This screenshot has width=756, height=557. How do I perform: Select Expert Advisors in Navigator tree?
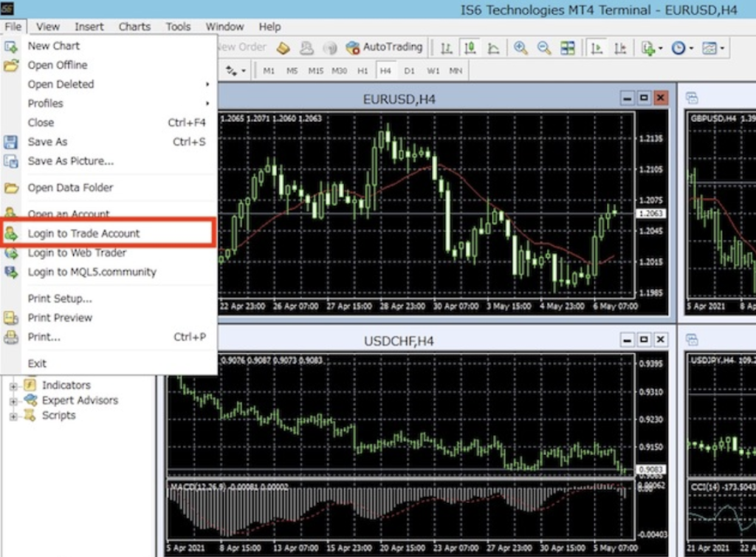click(x=80, y=400)
